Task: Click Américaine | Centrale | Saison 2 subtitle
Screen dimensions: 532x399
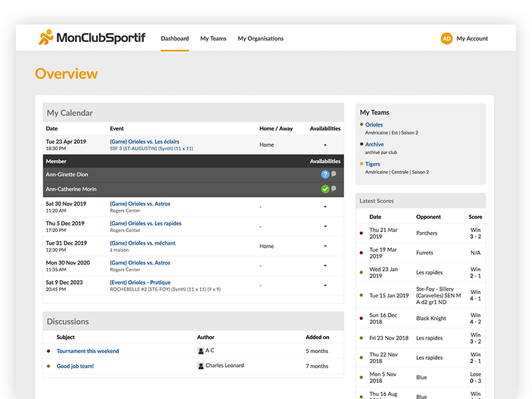Action: [397, 172]
